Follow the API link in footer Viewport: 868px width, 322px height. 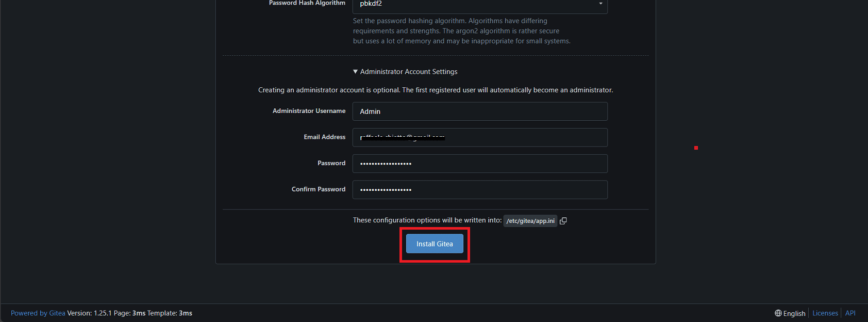tap(850, 313)
